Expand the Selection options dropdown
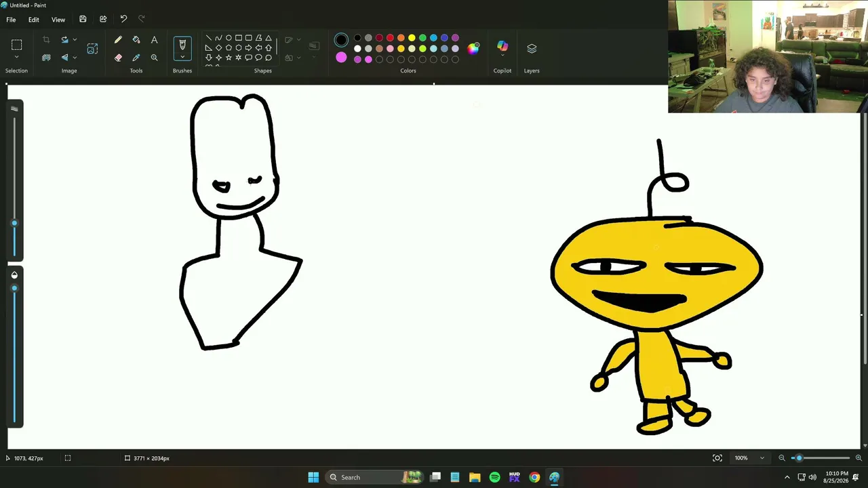The image size is (868, 488). pos(17,58)
